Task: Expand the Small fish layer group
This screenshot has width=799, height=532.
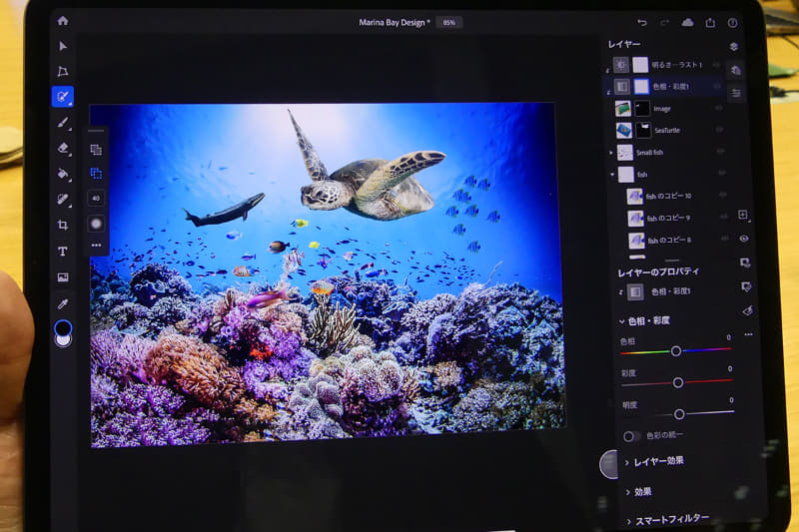Action: (611, 153)
